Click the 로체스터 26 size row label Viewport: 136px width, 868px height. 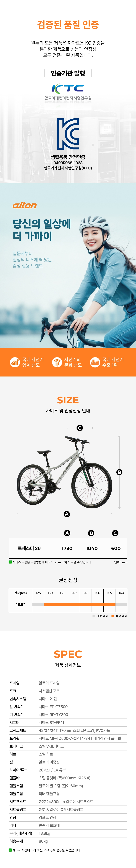pyautogui.click(x=29, y=548)
